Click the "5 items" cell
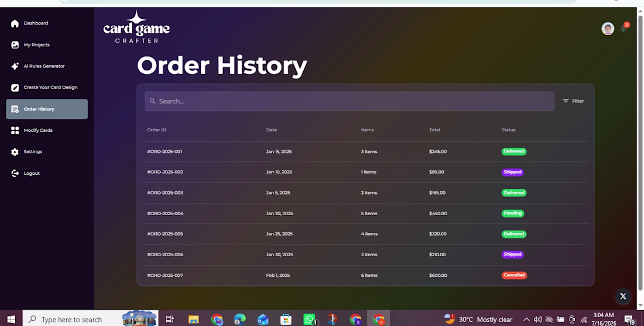This screenshot has width=644, height=326. (369, 213)
